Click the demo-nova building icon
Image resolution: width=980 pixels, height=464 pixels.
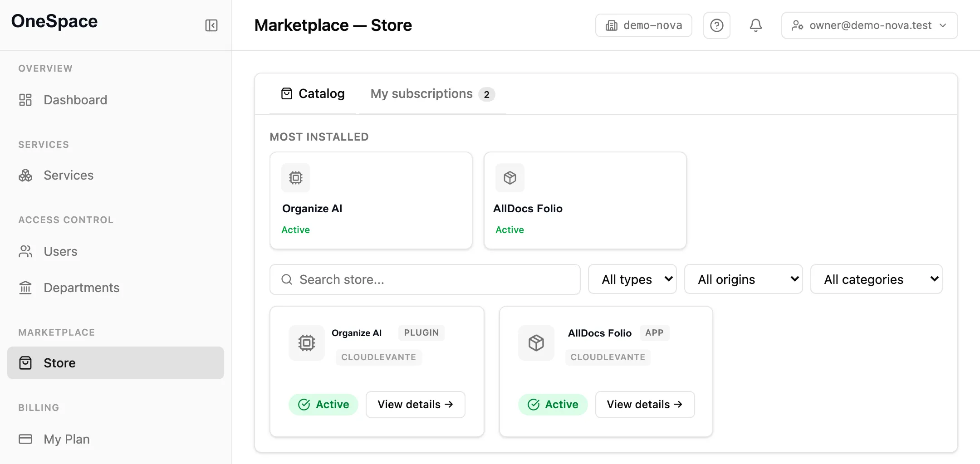(x=612, y=25)
